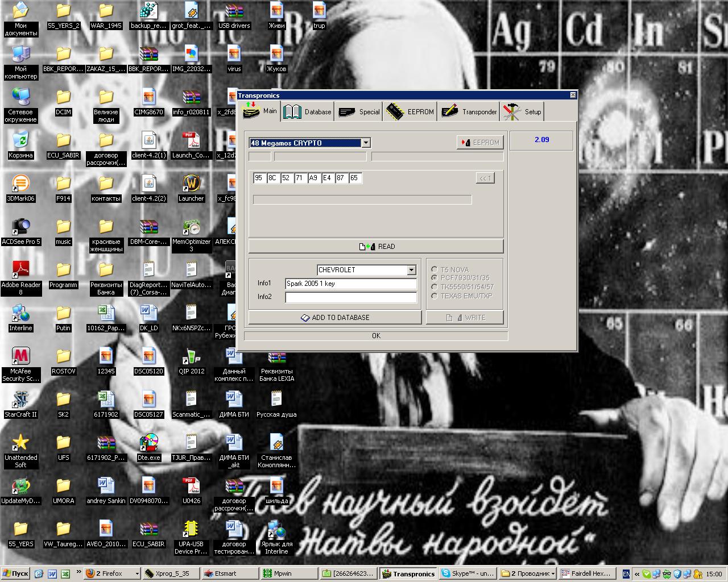Click the OK button in Transpronics
The image size is (728, 582).
376,336
